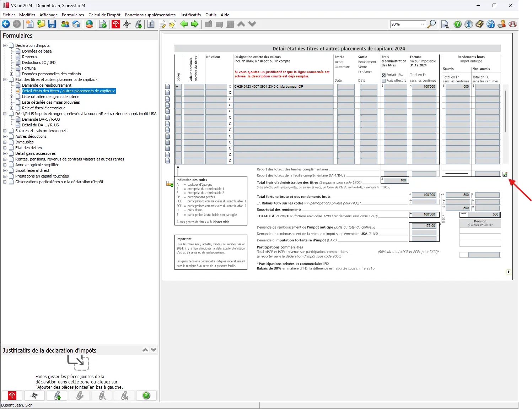532x409 pixels.
Task: Click the green question mark help icon
Action: click(x=458, y=24)
